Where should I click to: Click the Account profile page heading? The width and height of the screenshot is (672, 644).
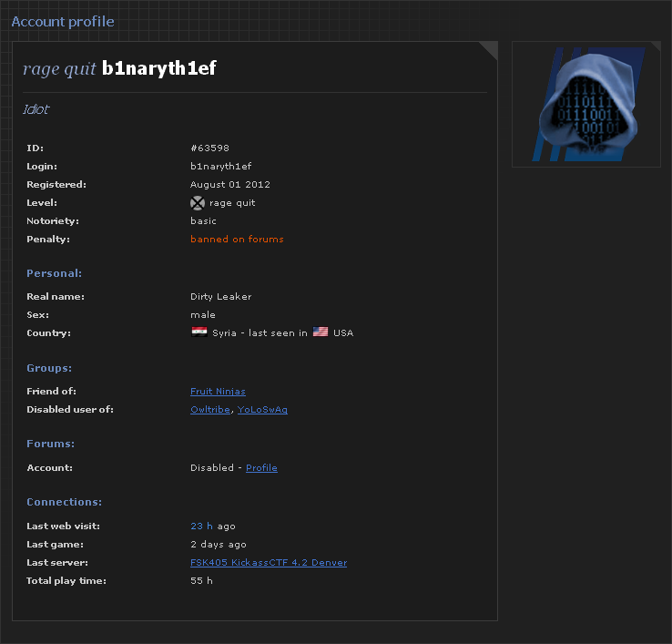tap(63, 21)
